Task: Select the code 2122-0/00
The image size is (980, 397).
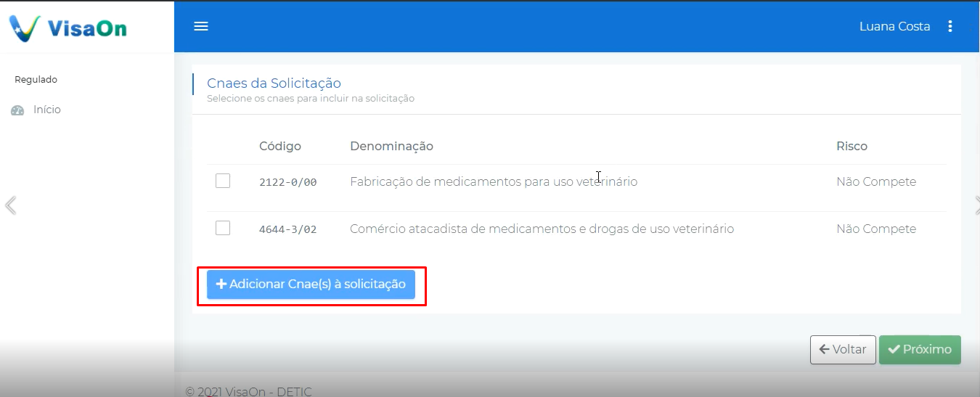Action: [x=288, y=182]
